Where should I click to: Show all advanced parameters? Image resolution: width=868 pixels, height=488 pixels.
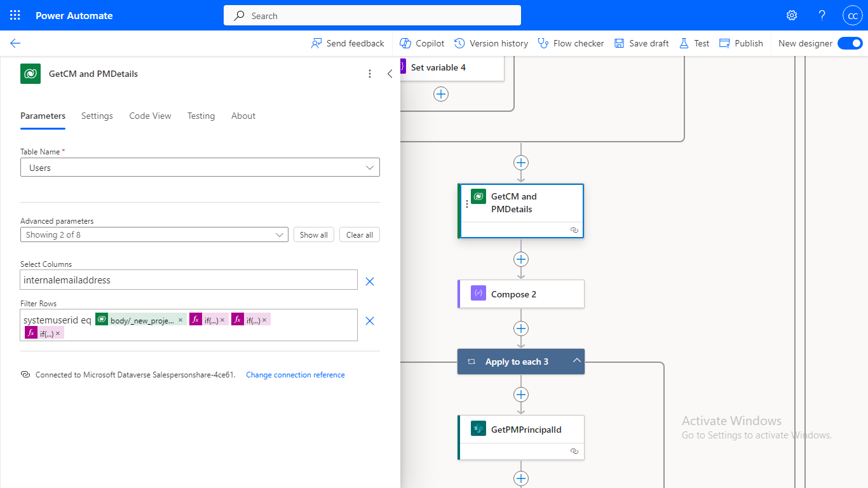313,234
